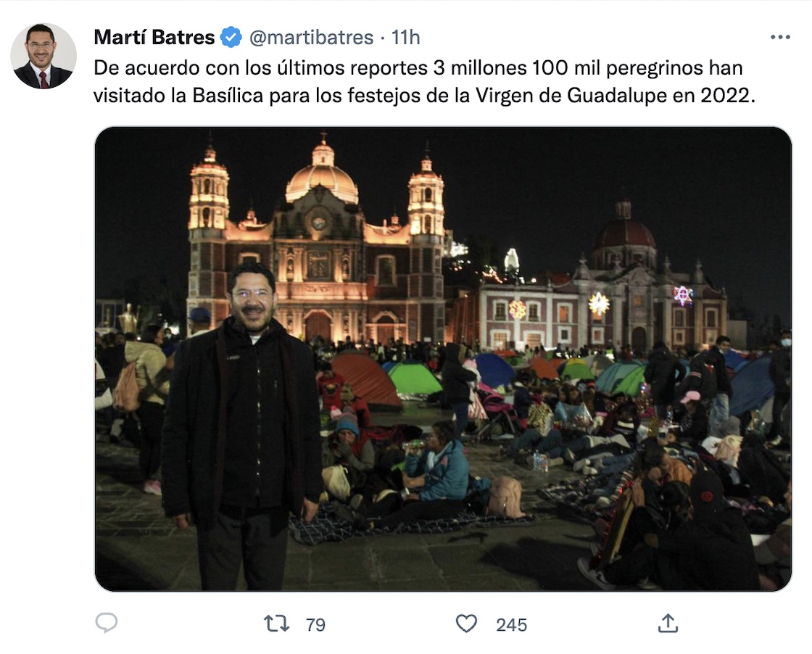
Task: Click the blue verified badge icon
Action: [x=231, y=37]
